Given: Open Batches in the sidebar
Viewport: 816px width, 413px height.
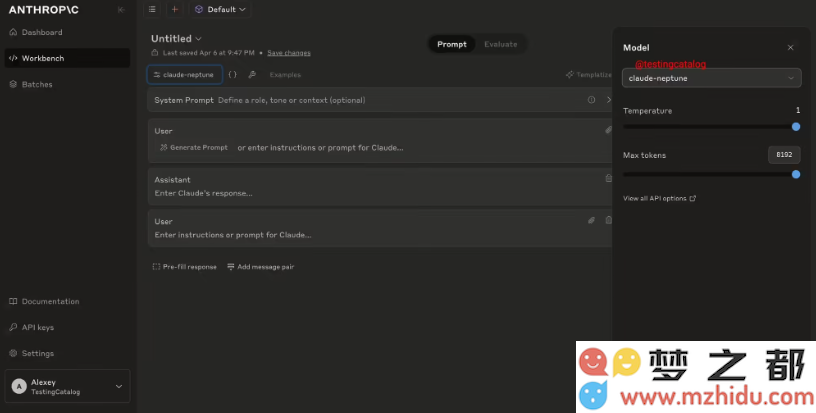Looking at the screenshot, I should [x=67, y=84].
